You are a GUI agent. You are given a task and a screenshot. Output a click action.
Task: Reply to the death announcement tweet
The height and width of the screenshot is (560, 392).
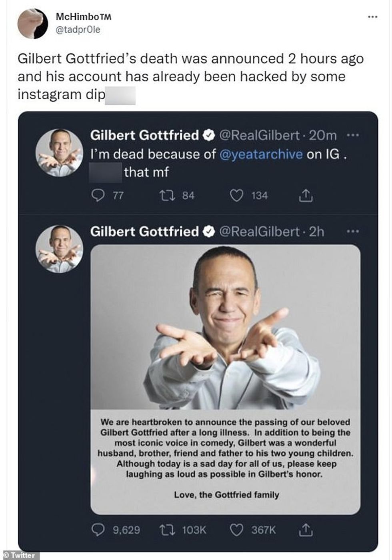point(98,530)
